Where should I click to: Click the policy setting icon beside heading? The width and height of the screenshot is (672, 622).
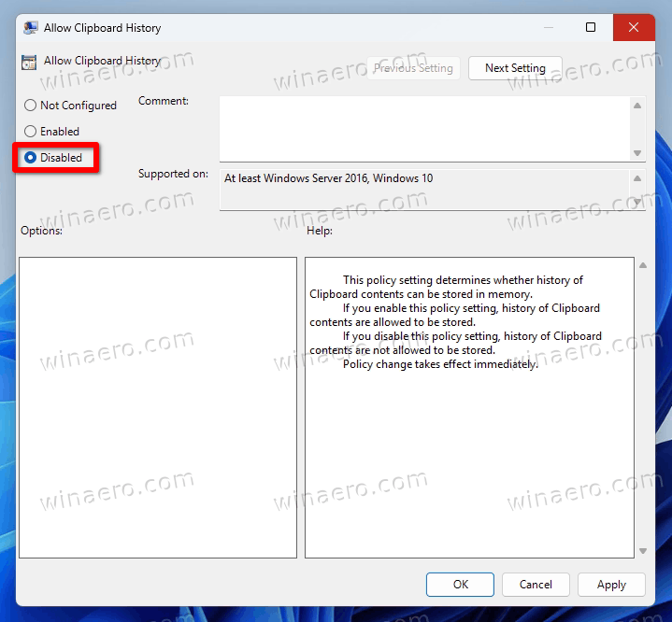click(29, 63)
